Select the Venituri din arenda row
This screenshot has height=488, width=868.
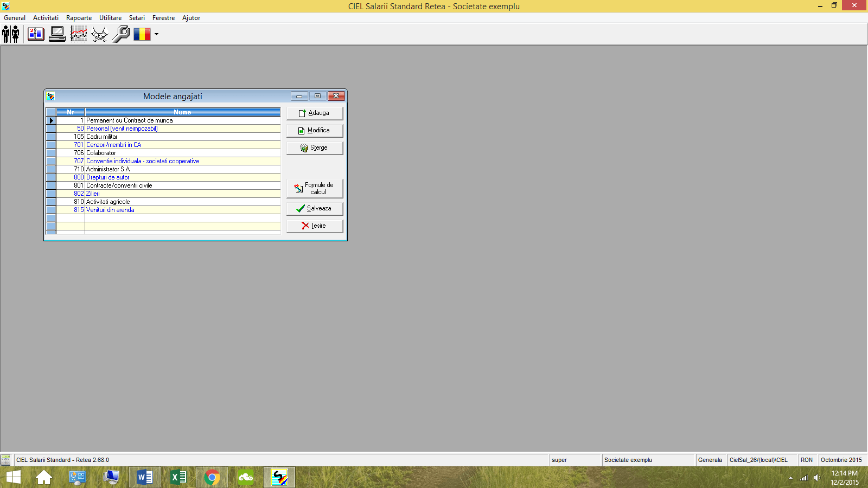coord(168,210)
